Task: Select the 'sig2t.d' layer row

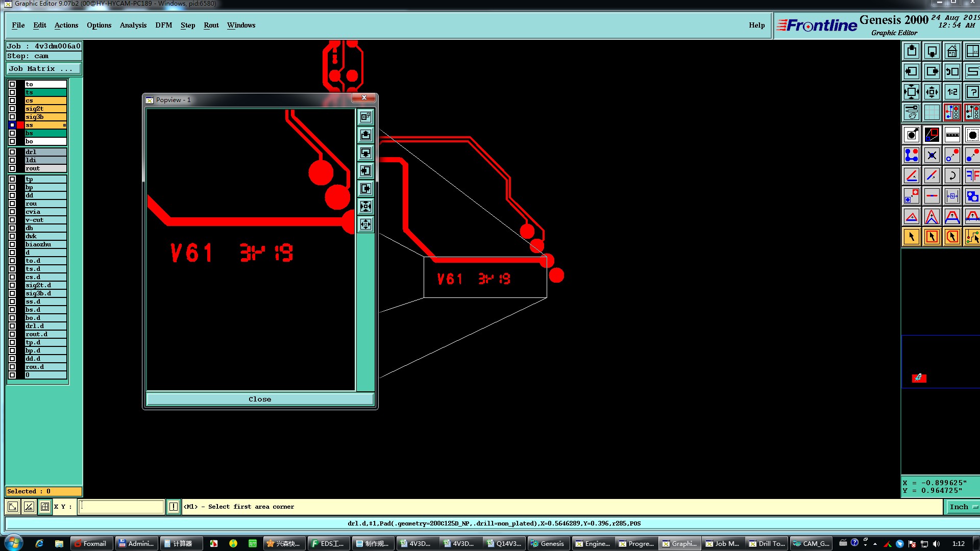Action: pos(45,285)
